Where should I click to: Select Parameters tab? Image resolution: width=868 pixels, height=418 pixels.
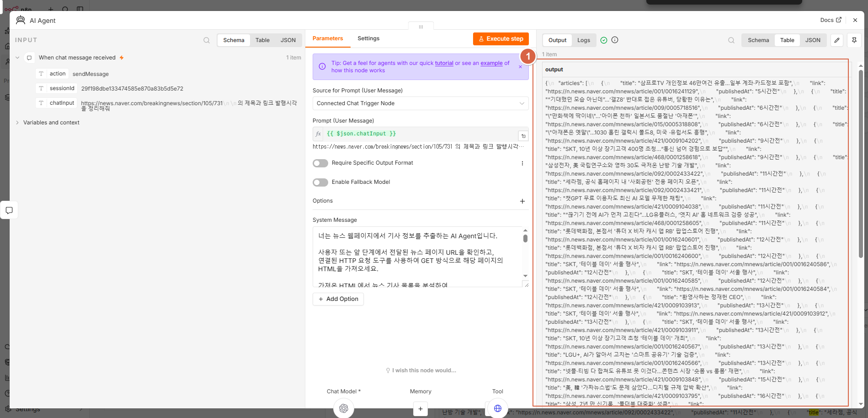[328, 38]
